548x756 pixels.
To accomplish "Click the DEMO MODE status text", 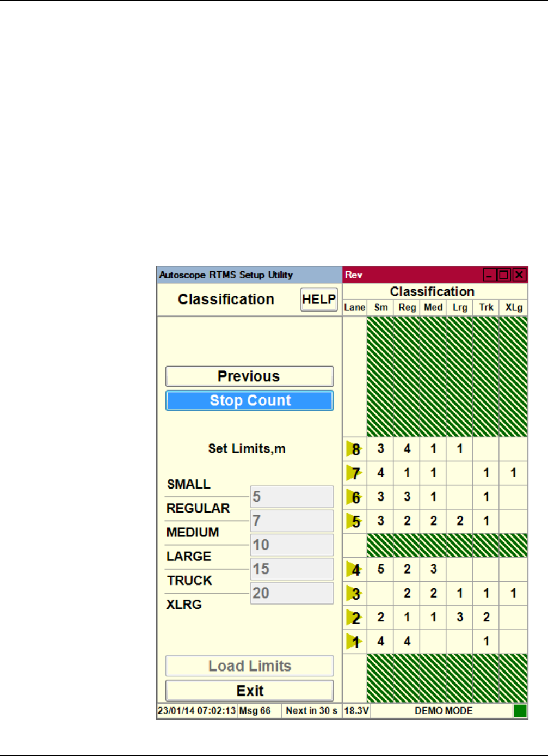I will coord(444,711).
